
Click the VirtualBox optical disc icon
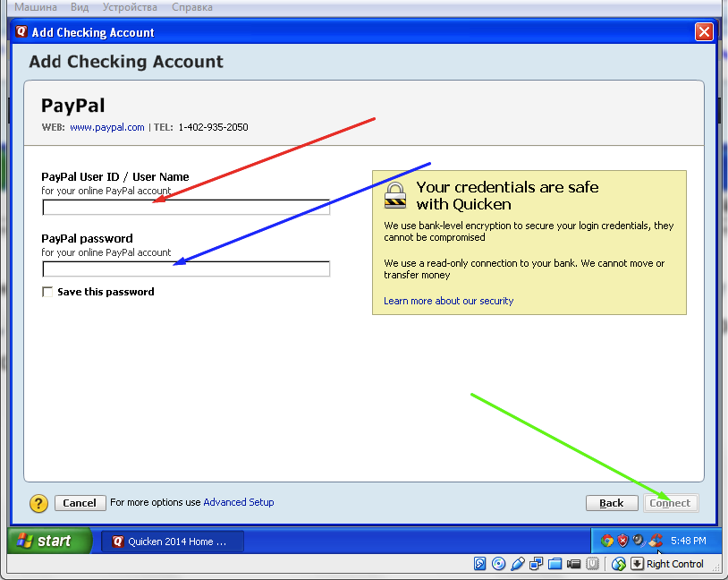tap(499, 564)
